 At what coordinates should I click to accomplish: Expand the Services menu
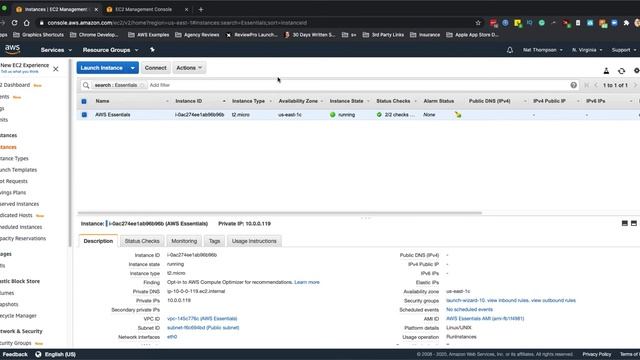pyautogui.click(x=56, y=50)
